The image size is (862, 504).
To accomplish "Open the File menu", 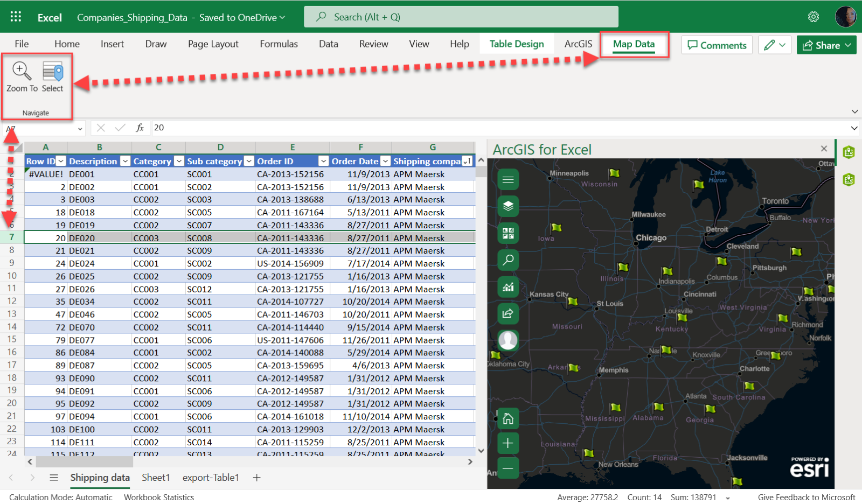I will tap(22, 44).
